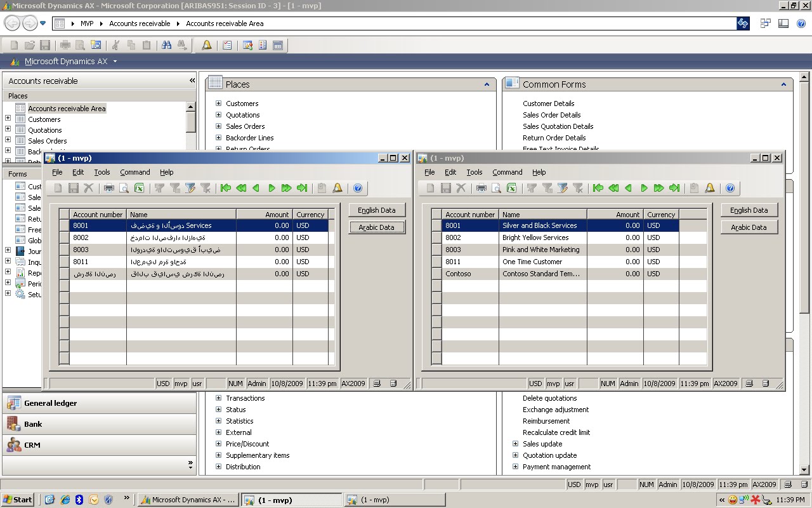Screen dimensions: 812x508
Task: Click the alert bell icon in main toolbar
Action: [x=207, y=45]
